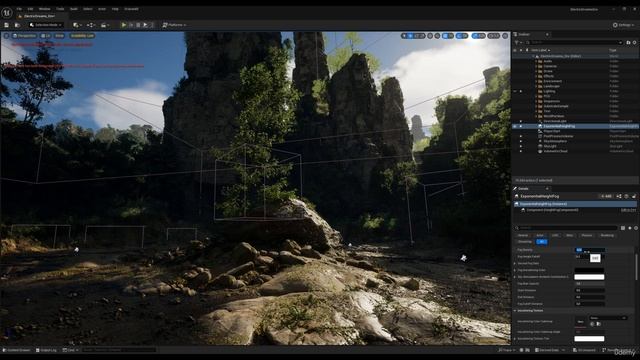Image resolution: width=640 pixels, height=360 pixels.
Task: Maximize the viewport with corner icon
Action: coord(505,36)
